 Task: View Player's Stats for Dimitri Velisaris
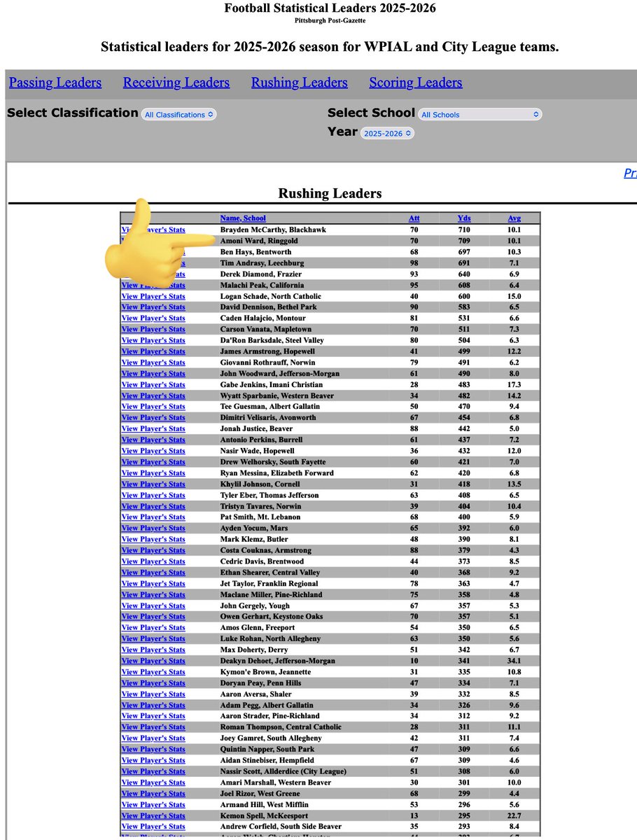click(153, 417)
